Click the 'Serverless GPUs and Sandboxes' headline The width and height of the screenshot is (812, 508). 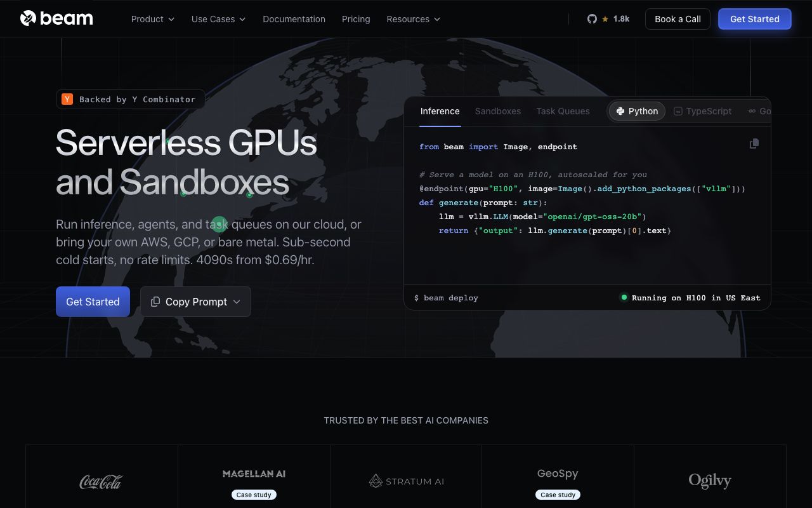pos(186,162)
